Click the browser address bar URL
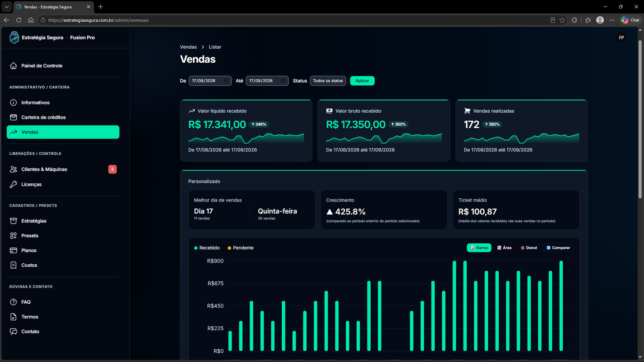The width and height of the screenshot is (644, 362). click(x=98, y=20)
